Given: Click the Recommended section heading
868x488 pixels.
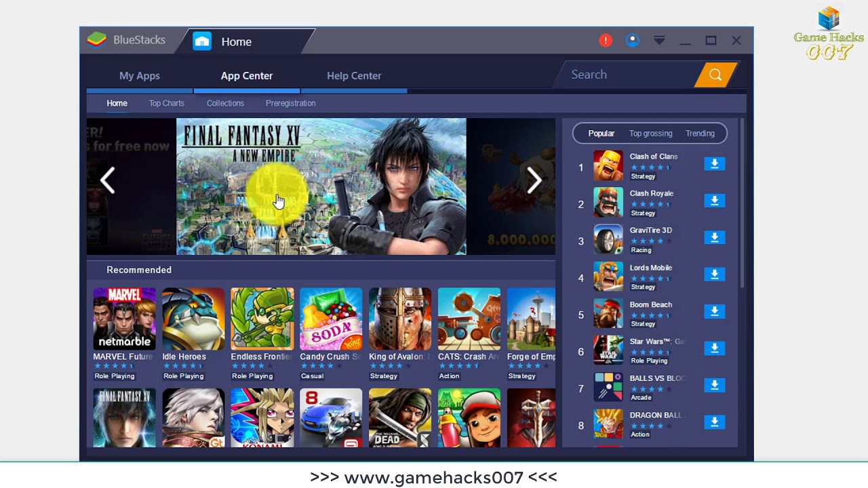Looking at the screenshot, I should pyautogui.click(x=139, y=270).
